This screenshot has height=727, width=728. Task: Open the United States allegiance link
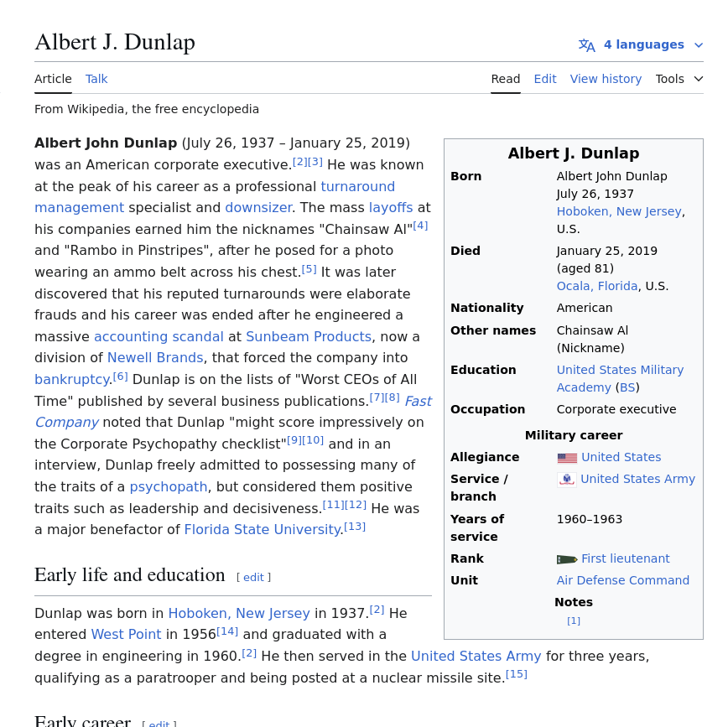[x=621, y=457]
